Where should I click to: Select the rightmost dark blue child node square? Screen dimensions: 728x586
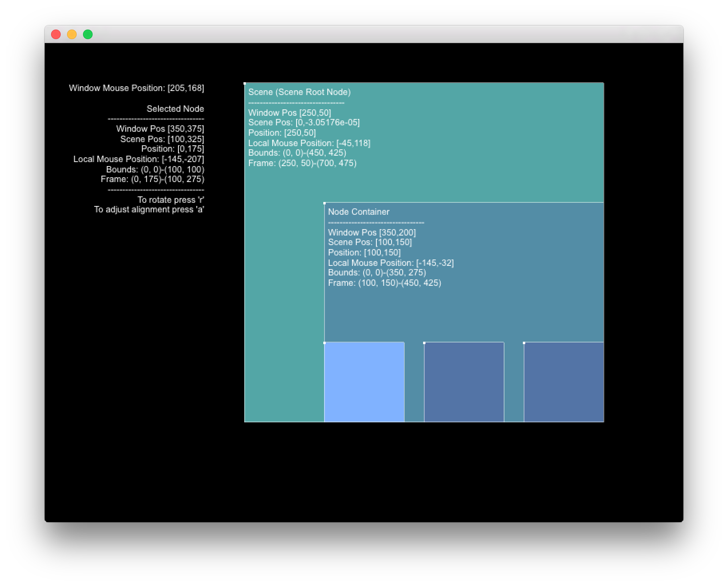tap(564, 382)
